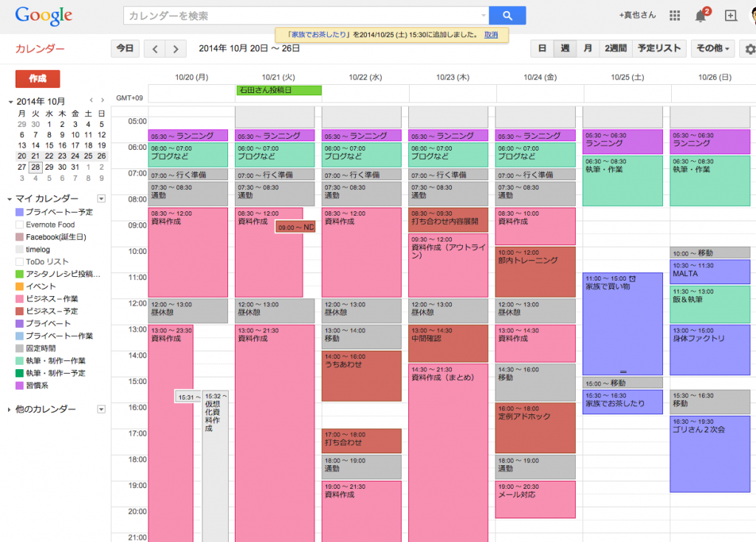
Task: Switch to the 月 view tab
Action: [588, 49]
